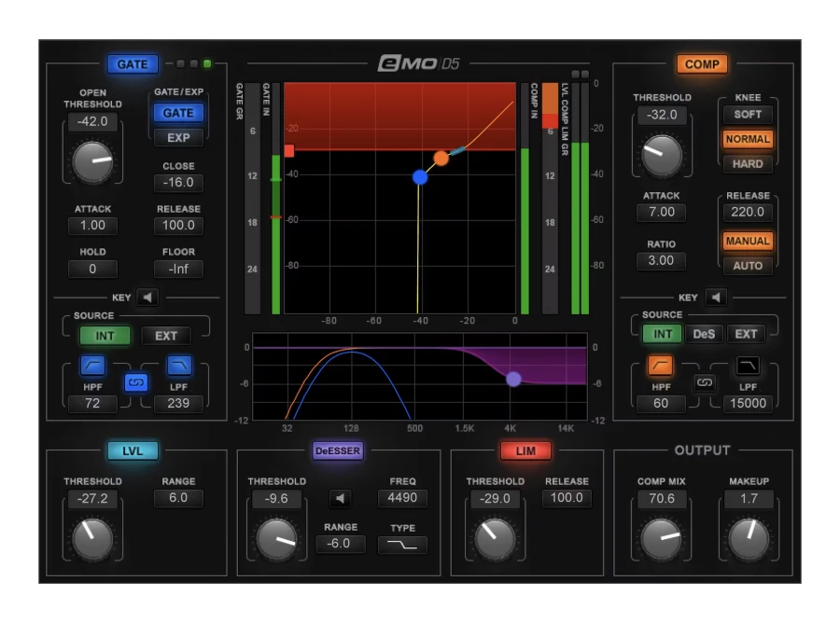
Task: Click the Comp Ratio value field 3.00
Action: coord(661,260)
